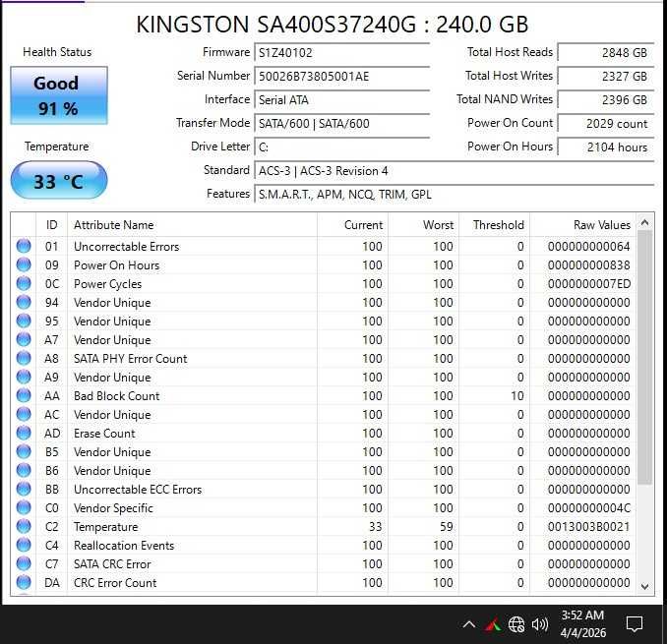This screenshot has height=644, width=667.
Task: Click raw value 0013003B0021 in Temperature row
Action: [588, 527]
